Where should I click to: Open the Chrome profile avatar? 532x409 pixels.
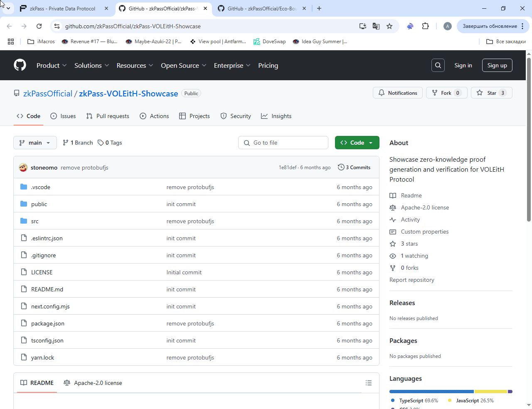pos(448,26)
